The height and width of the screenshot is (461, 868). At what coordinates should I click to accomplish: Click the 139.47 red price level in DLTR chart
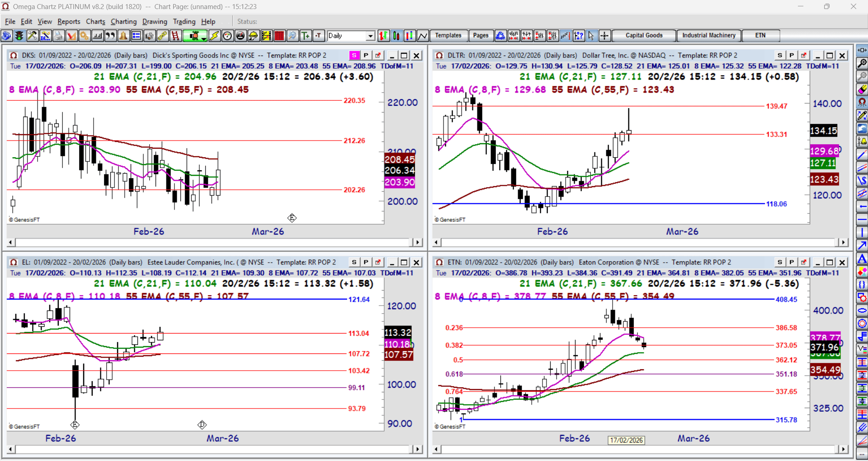[776, 106]
